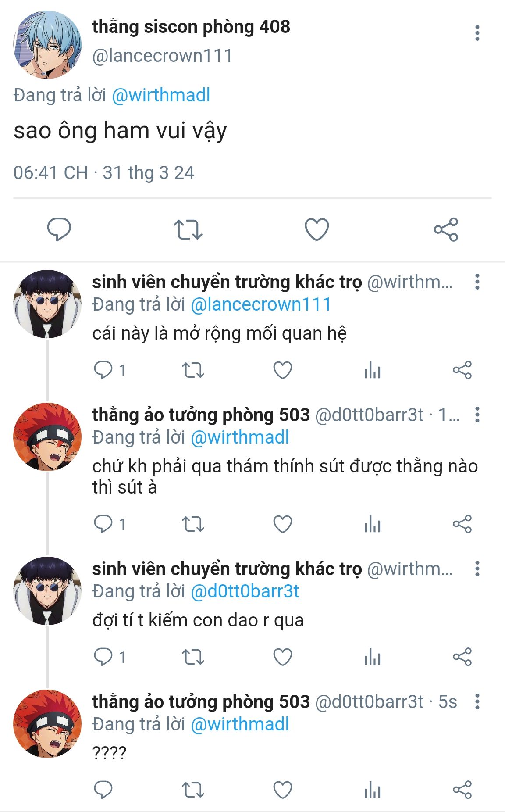This screenshot has width=505, height=812.
Task: Share the reply 'chứ kh phải qua thám thính'
Action: point(462,524)
